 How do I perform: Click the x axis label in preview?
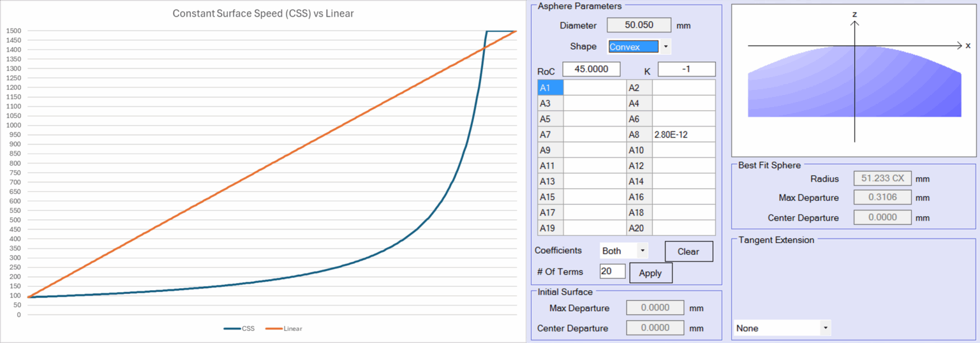tap(968, 45)
